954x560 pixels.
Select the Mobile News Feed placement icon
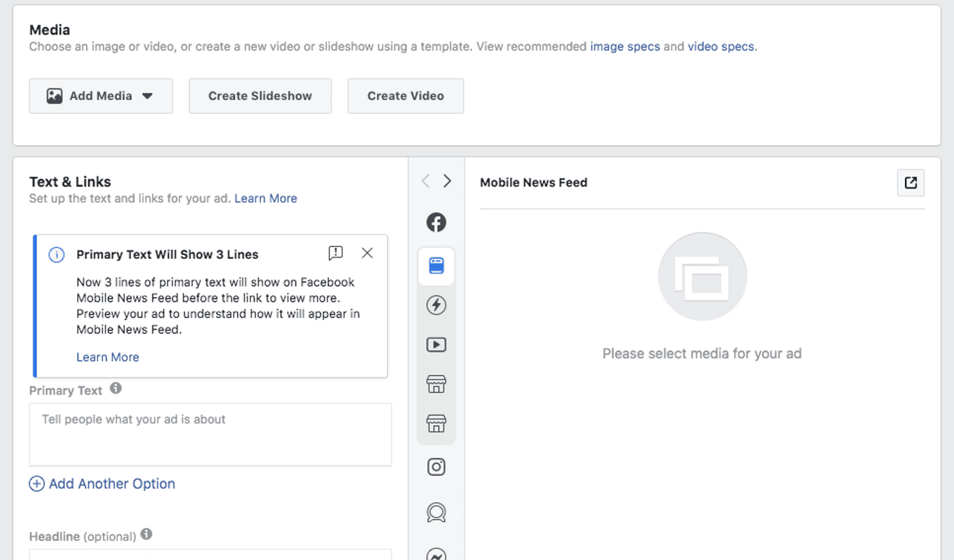[436, 266]
